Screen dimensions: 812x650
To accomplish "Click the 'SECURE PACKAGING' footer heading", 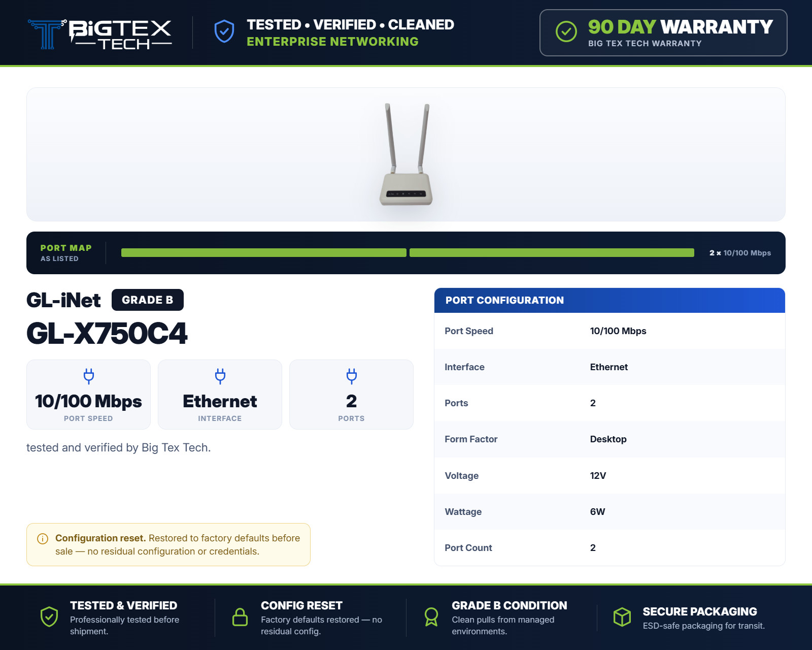I will click(700, 611).
